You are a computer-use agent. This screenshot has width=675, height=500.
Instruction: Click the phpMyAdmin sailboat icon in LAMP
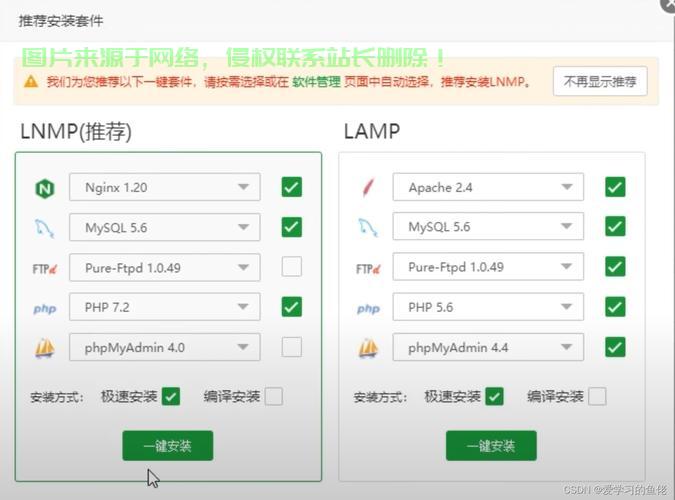pyautogui.click(x=368, y=348)
